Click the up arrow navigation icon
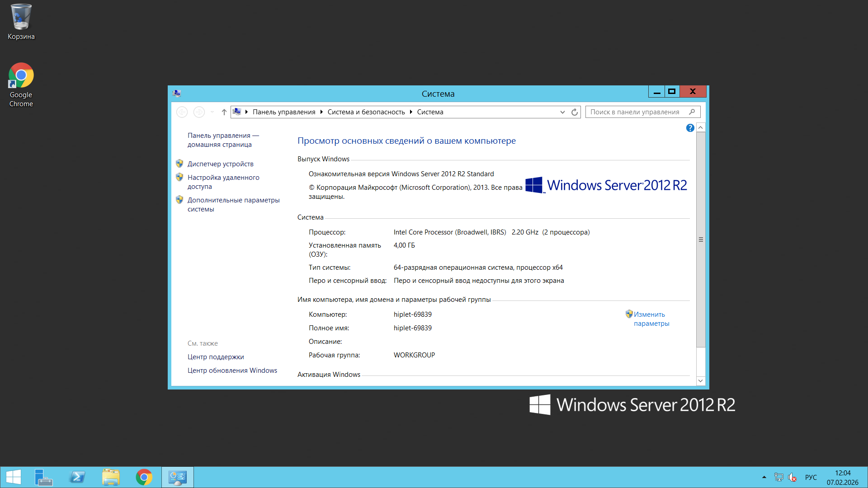 pyautogui.click(x=224, y=112)
